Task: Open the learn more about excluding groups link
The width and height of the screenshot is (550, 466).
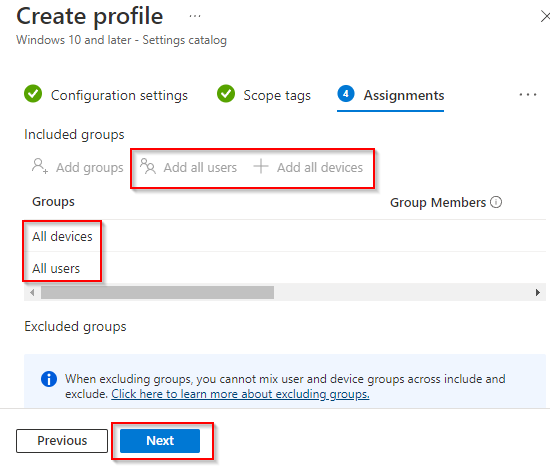Action: [240, 394]
